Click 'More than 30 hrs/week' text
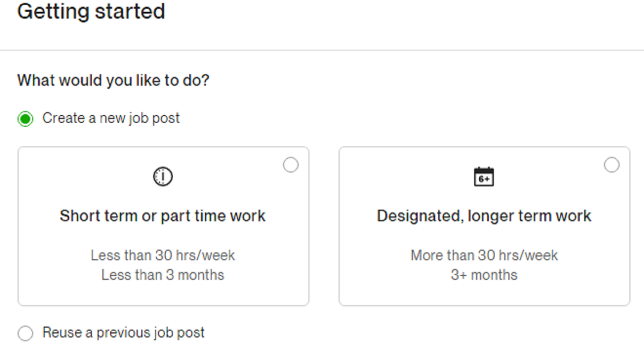Viewport: 644px width, 351px height. (484, 255)
